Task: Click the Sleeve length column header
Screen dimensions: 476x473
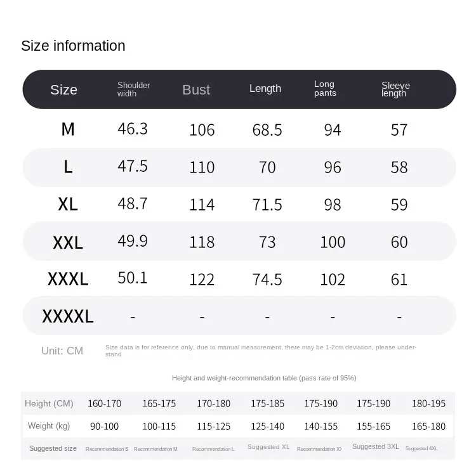Action: coord(395,89)
